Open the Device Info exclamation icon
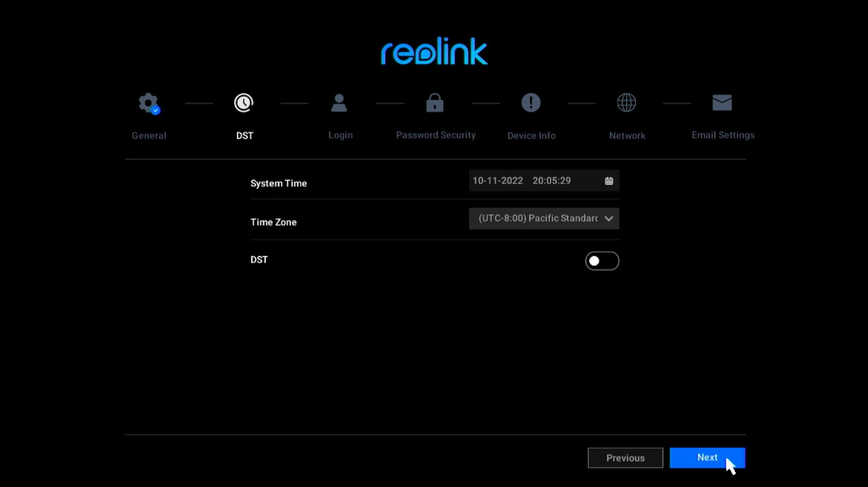This screenshot has width=868, height=487. click(530, 103)
